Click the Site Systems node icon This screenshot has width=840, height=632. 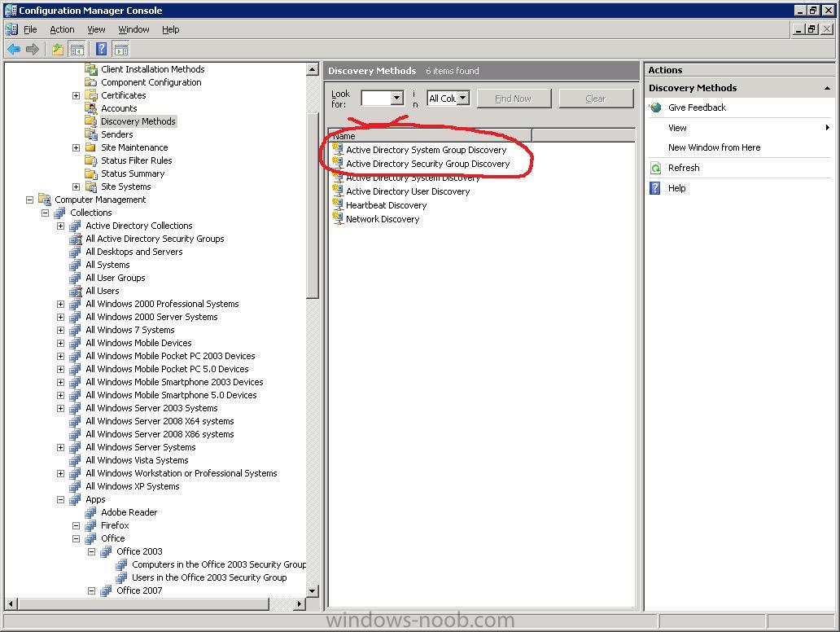(x=90, y=187)
